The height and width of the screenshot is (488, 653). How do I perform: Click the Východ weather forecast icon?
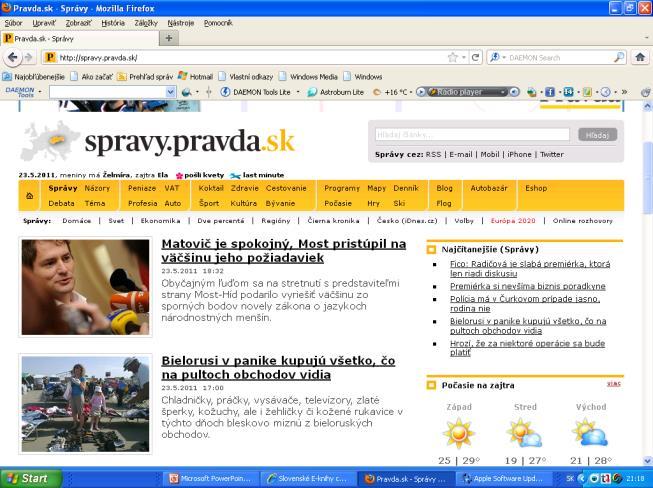tap(590, 433)
